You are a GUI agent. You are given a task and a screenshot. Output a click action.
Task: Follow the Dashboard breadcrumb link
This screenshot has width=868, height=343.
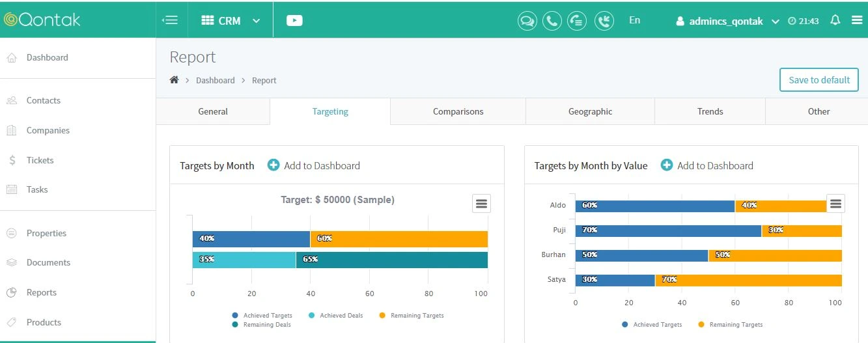[x=215, y=81]
